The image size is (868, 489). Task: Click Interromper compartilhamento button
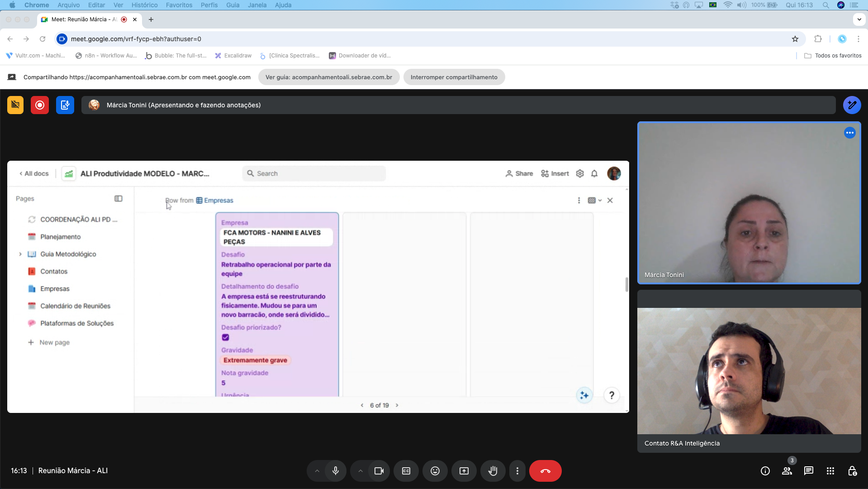[x=454, y=77]
